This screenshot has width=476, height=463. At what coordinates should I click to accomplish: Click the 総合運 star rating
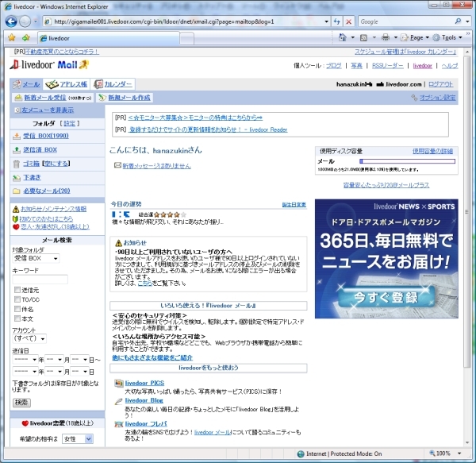[171, 214]
